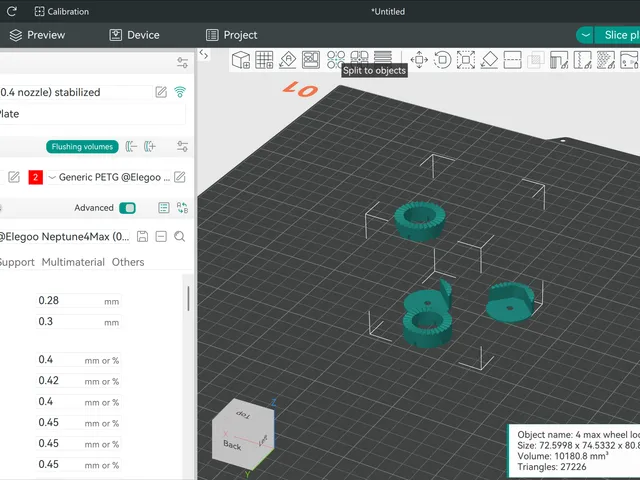Viewport: 640px width, 480px height.
Task: Click the Arrange all objects icon
Action: coord(311,60)
